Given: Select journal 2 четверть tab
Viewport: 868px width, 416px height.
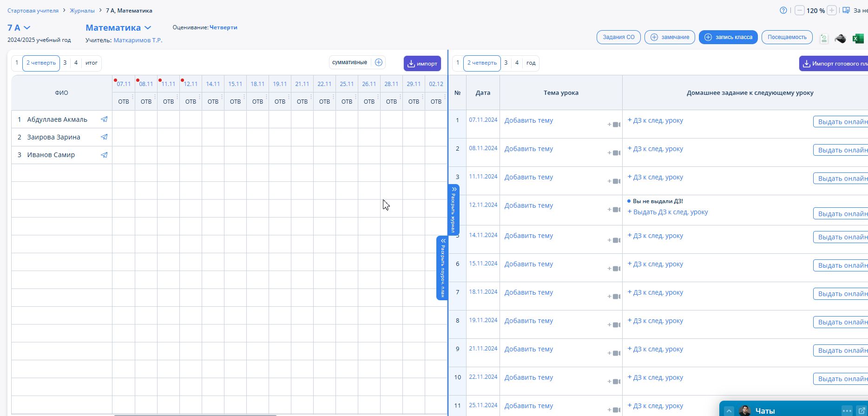Looking at the screenshot, I should click(41, 63).
